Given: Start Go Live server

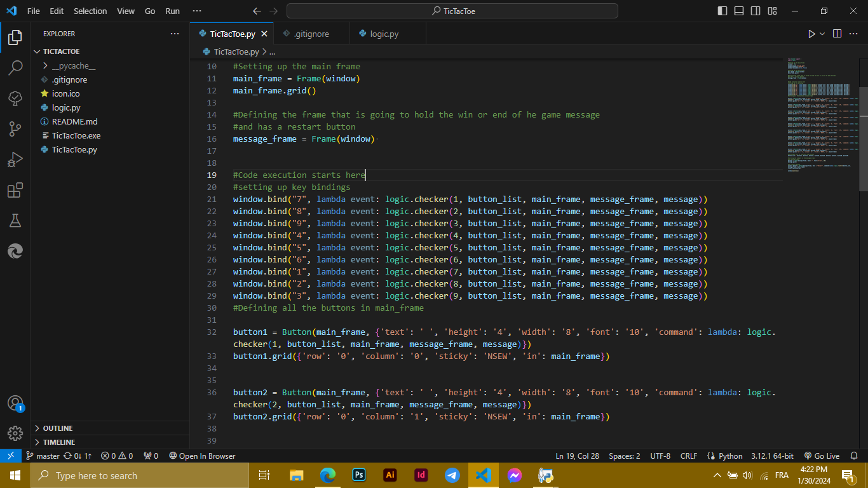Looking at the screenshot, I should point(822,456).
